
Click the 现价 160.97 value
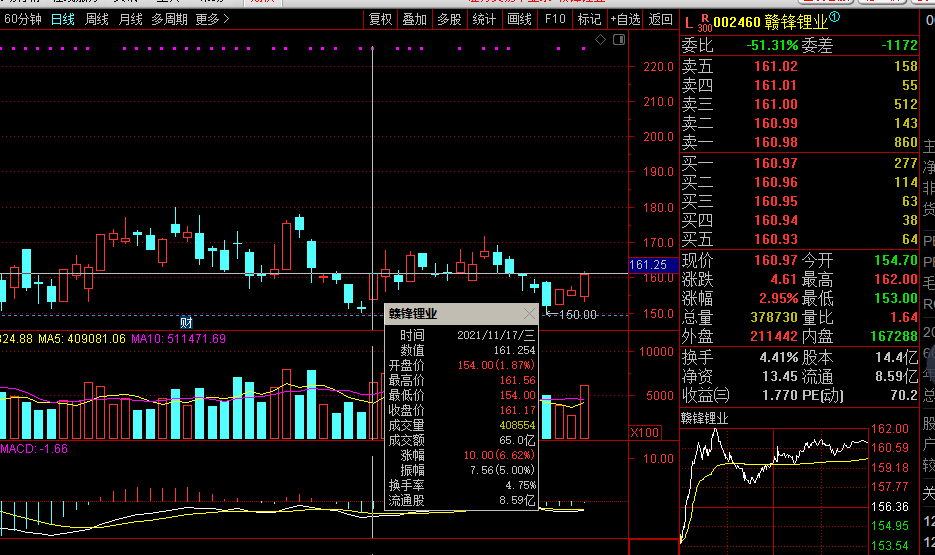[775, 261]
